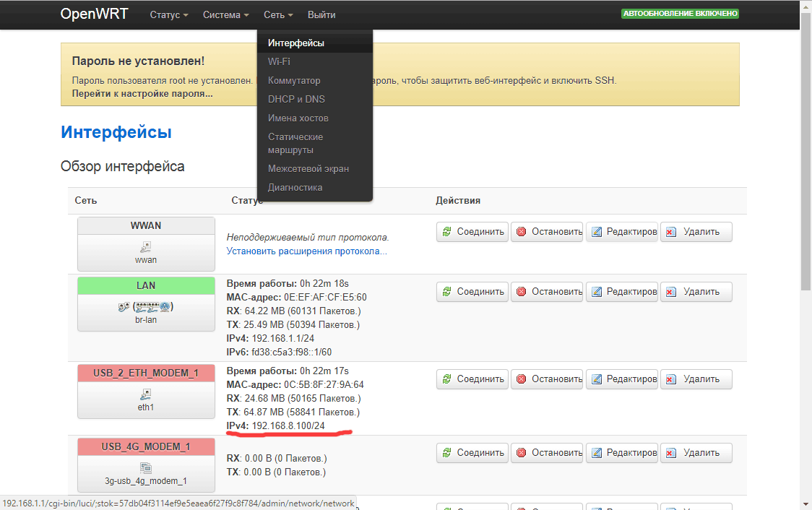Select Wi-Fi in the Сеть menu
The height and width of the screenshot is (510, 812).
click(x=315, y=61)
